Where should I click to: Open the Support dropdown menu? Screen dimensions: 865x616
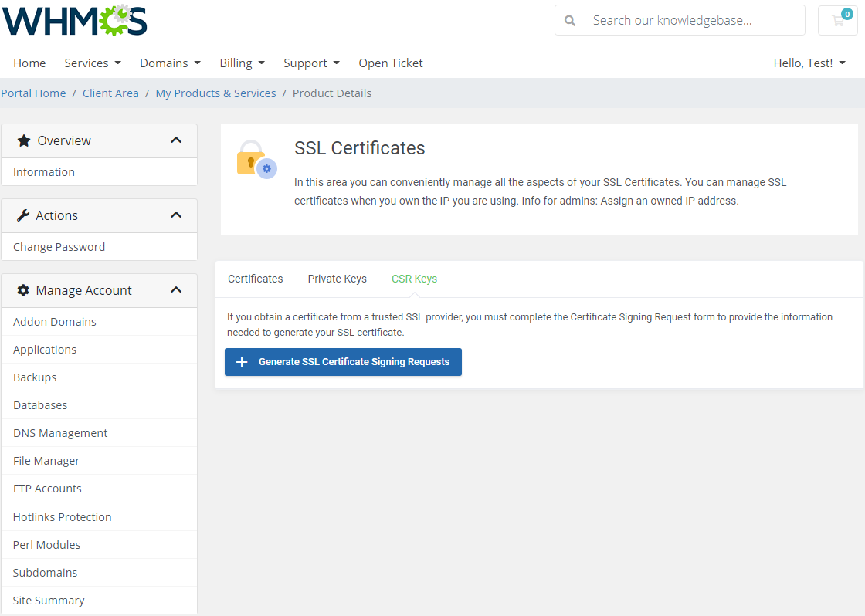point(312,63)
